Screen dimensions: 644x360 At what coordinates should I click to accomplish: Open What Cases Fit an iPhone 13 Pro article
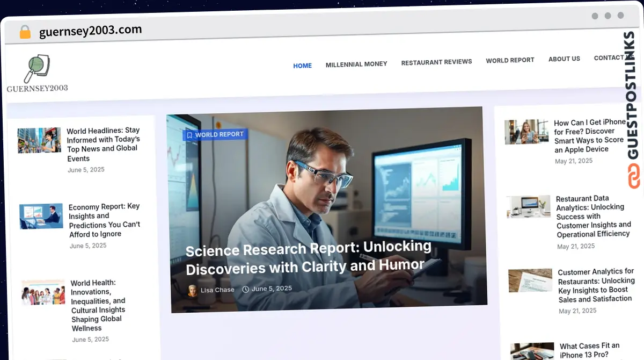tap(590, 350)
